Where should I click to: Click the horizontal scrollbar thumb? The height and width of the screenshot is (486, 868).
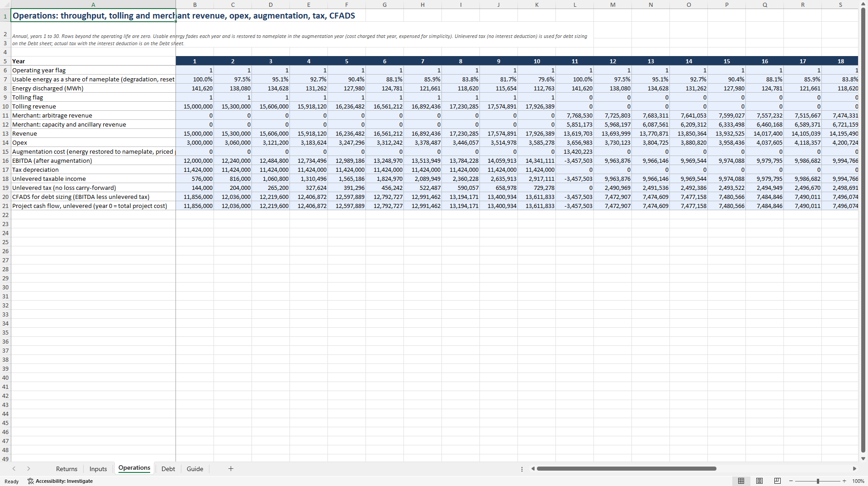pyautogui.click(x=626, y=469)
